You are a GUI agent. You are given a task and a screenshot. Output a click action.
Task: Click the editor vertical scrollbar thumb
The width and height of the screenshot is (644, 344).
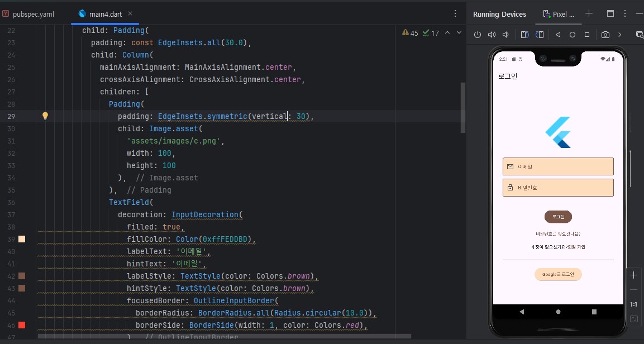463,108
